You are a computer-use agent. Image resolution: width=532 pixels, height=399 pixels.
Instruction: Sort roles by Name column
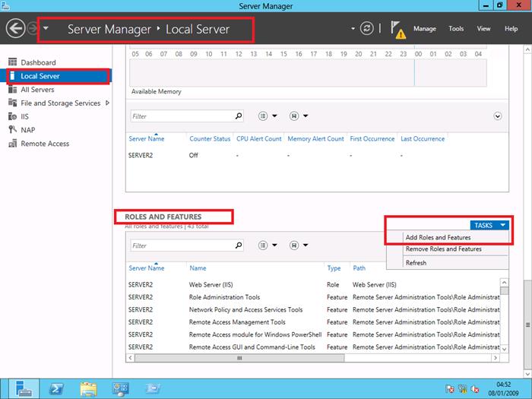tap(198, 268)
